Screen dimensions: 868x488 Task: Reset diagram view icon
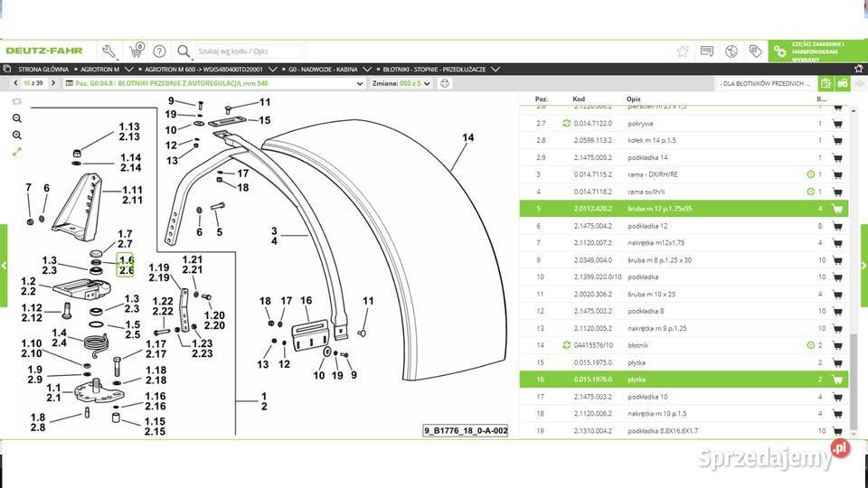pos(17,102)
